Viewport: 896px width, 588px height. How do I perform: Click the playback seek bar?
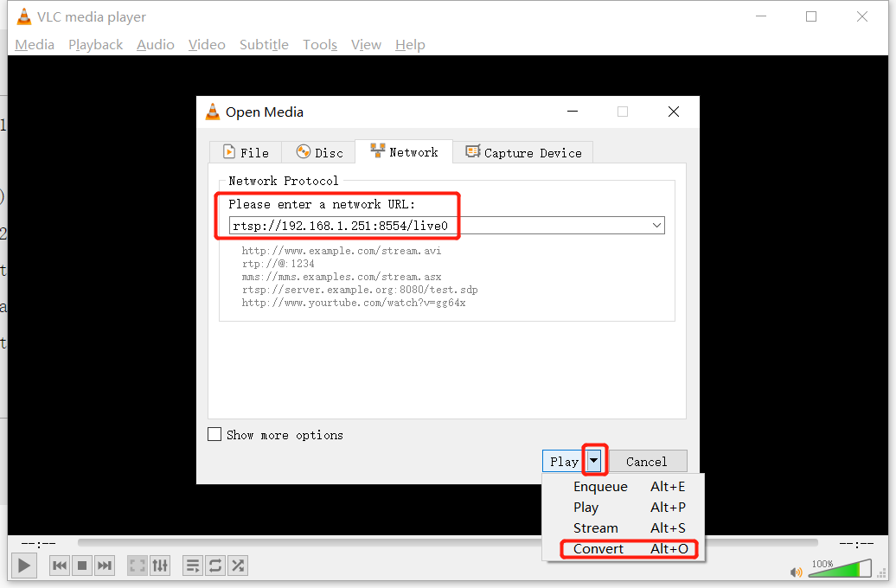pos(447,542)
